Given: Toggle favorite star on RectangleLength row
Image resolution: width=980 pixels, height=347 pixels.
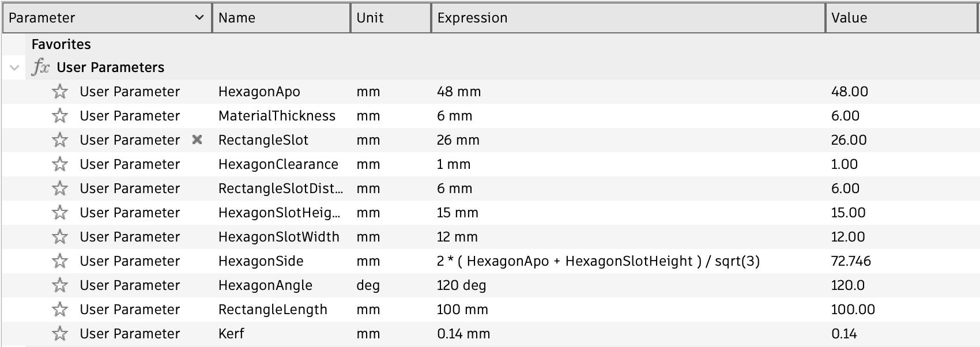Looking at the screenshot, I should point(60,310).
